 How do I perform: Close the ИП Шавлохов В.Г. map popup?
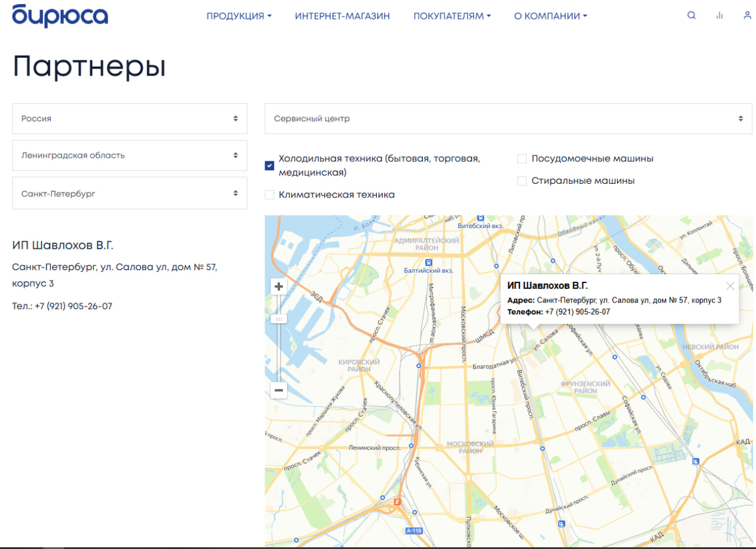730,286
